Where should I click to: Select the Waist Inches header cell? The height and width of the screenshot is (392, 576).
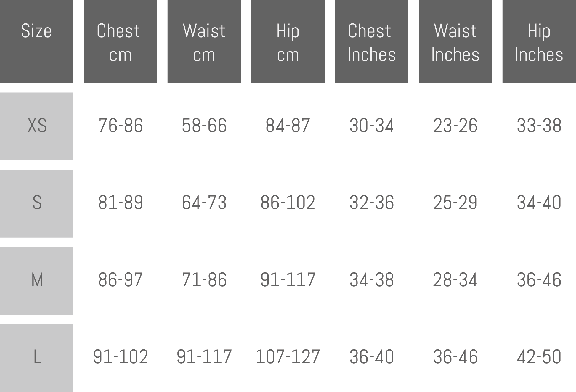pyautogui.click(x=455, y=41)
